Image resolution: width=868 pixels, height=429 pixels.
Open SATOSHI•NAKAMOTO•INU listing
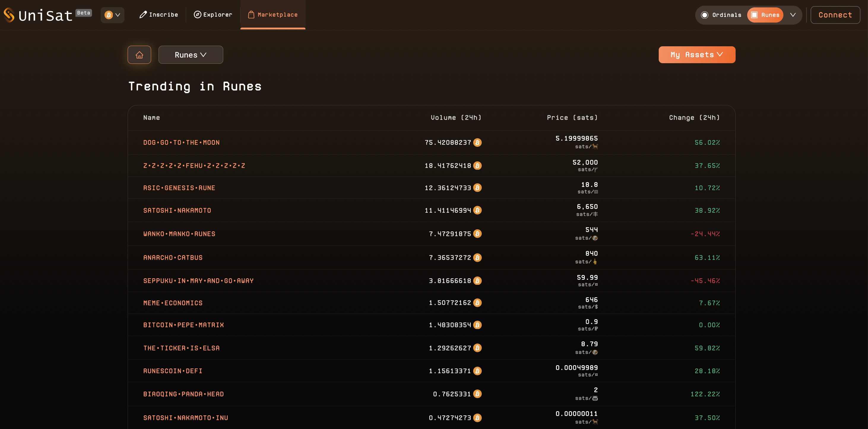tap(186, 418)
